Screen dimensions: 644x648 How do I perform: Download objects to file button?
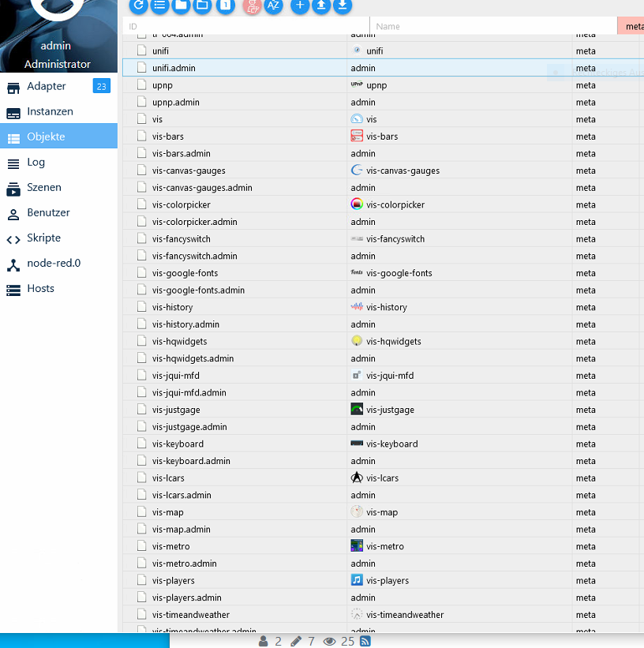point(343,6)
